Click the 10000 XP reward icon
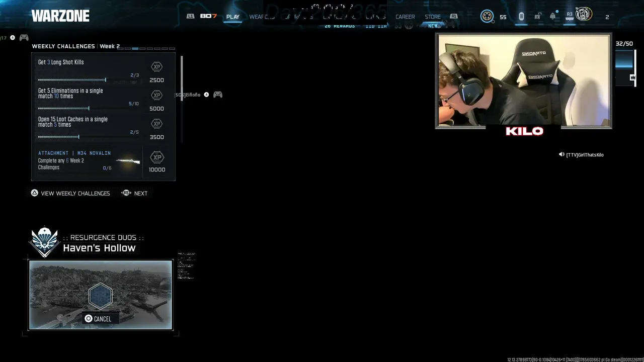Screen dimensions: 644x362 pos(157,157)
